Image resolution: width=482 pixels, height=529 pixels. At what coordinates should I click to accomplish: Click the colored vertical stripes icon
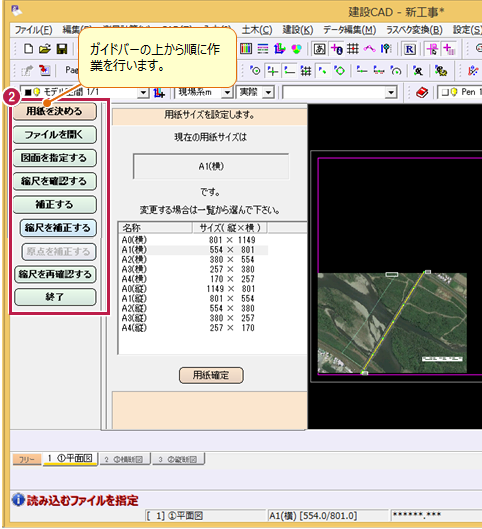pos(246,49)
